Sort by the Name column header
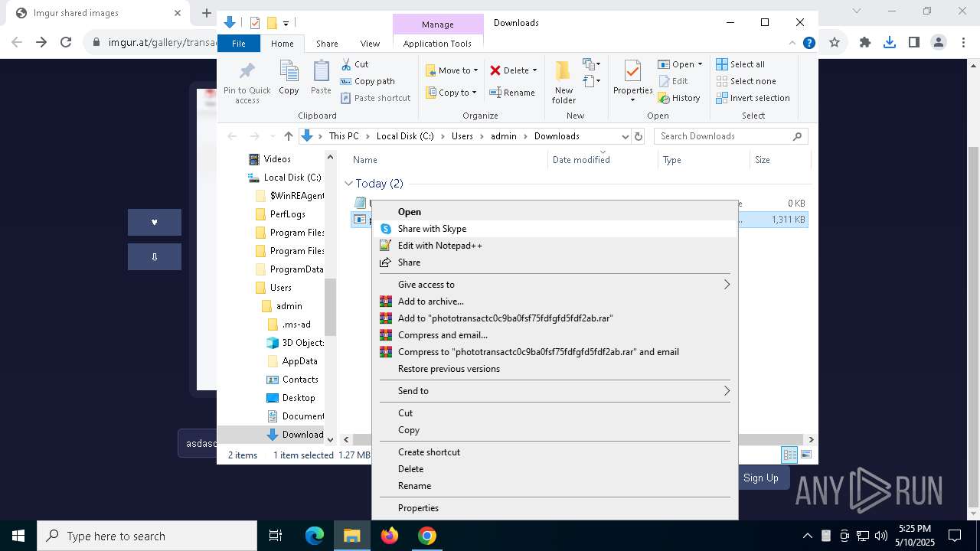 click(x=365, y=160)
